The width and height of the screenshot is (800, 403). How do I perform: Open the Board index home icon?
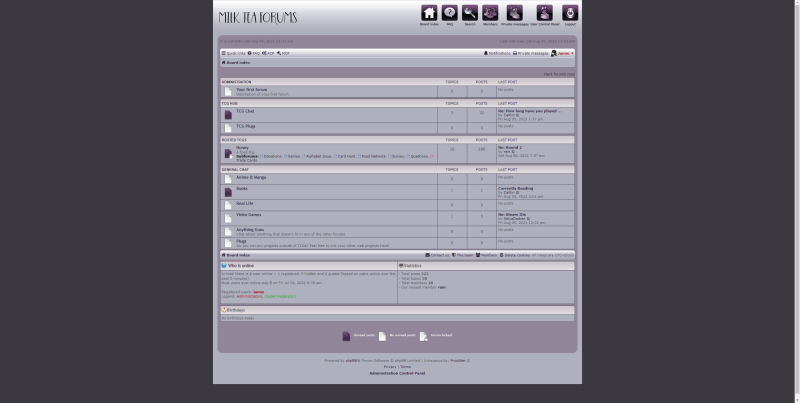tap(429, 13)
